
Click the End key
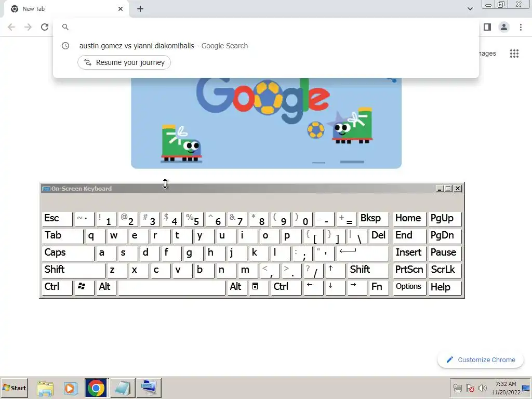pos(409,236)
